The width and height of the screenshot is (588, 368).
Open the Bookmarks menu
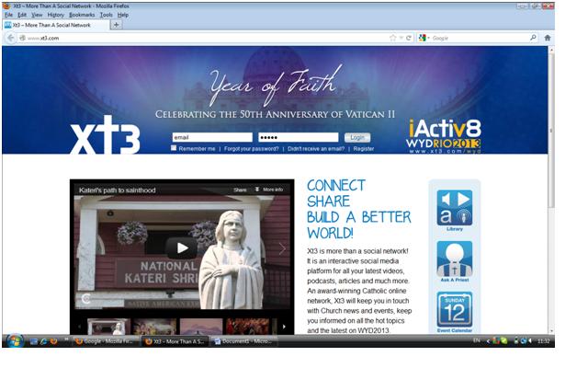tap(82, 15)
